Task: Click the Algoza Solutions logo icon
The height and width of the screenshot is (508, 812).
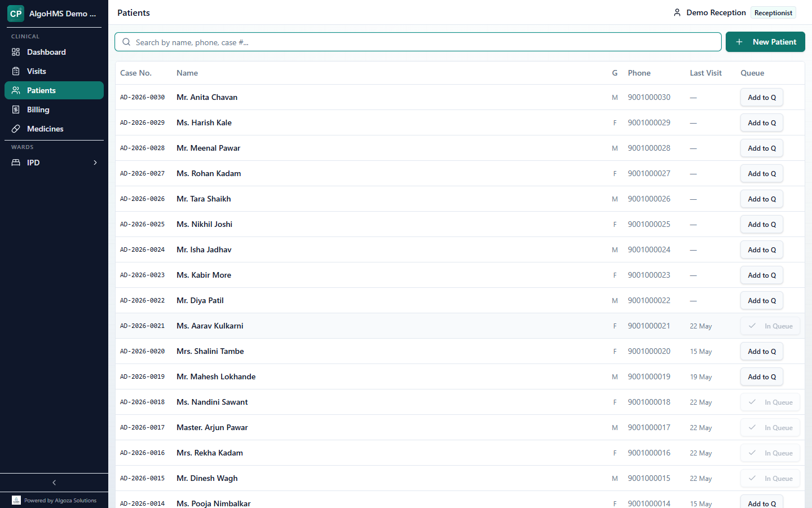Action: pos(16,500)
